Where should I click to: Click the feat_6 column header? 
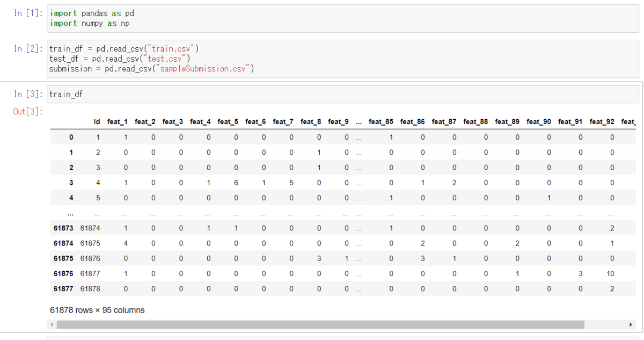click(255, 122)
